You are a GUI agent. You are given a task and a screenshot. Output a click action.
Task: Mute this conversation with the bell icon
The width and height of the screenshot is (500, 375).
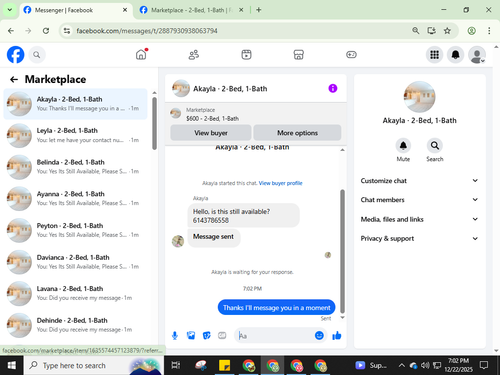(x=403, y=146)
